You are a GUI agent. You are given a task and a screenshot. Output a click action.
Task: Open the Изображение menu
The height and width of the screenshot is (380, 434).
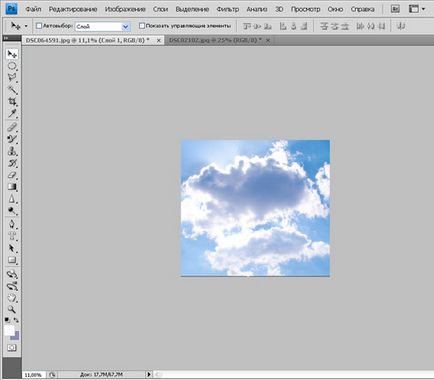(125, 9)
